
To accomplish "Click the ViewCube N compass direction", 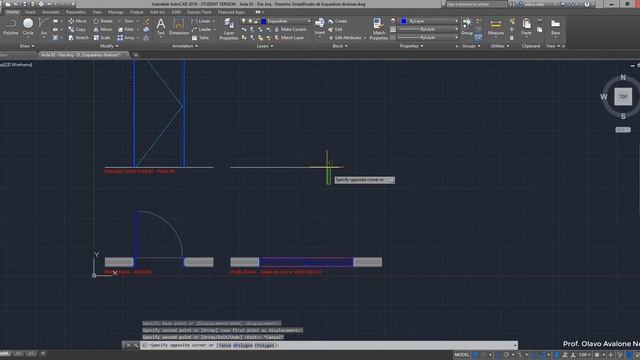I will point(623,77).
